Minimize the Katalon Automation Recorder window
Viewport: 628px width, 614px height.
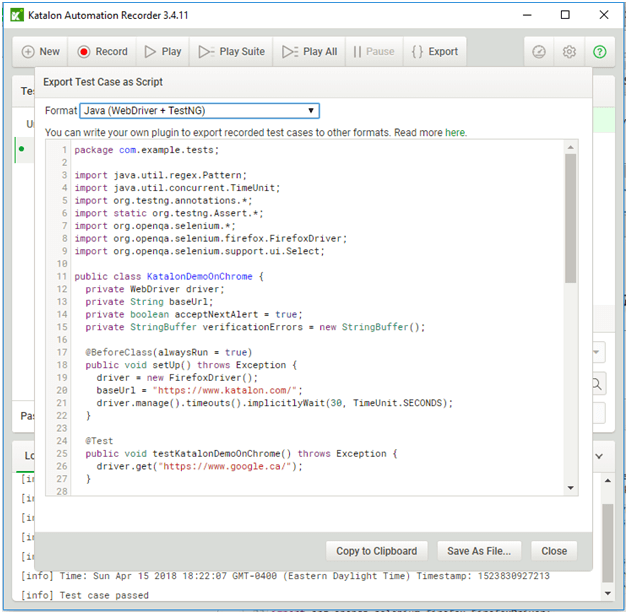pyautogui.click(x=527, y=15)
